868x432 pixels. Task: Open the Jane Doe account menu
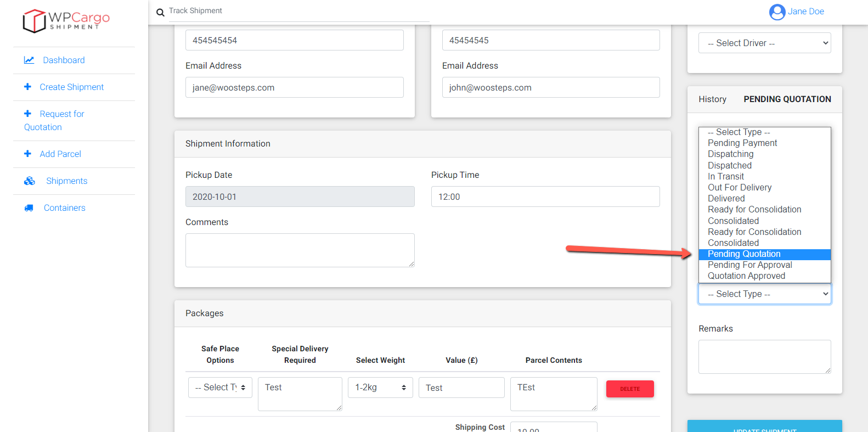tap(805, 12)
